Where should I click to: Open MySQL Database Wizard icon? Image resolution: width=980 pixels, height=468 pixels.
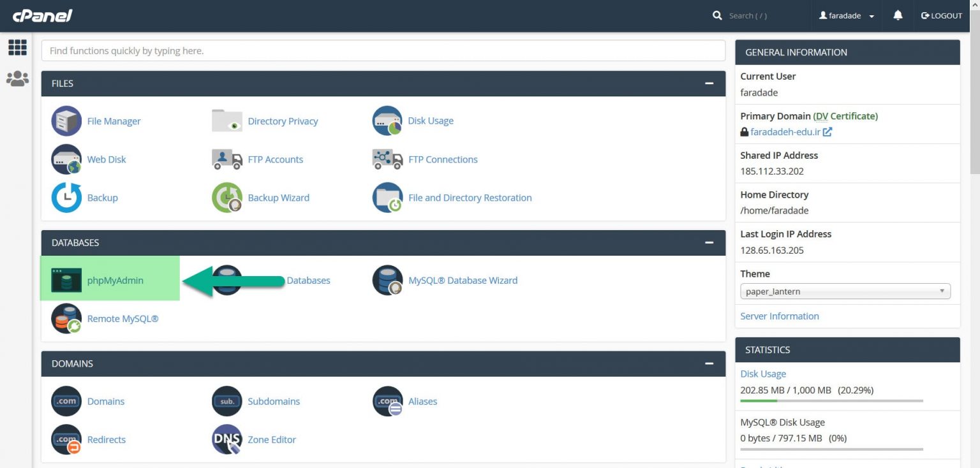click(387, 281)
